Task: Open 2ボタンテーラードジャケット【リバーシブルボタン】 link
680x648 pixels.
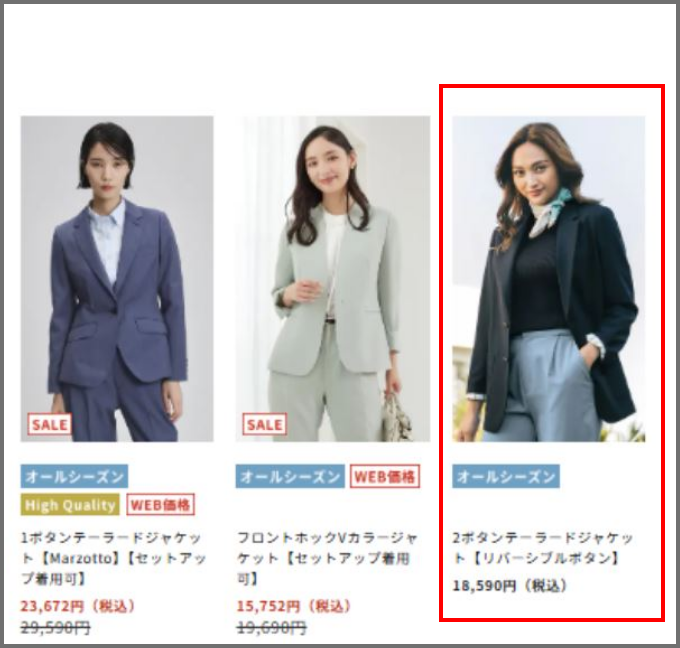Action: (543, 547)
